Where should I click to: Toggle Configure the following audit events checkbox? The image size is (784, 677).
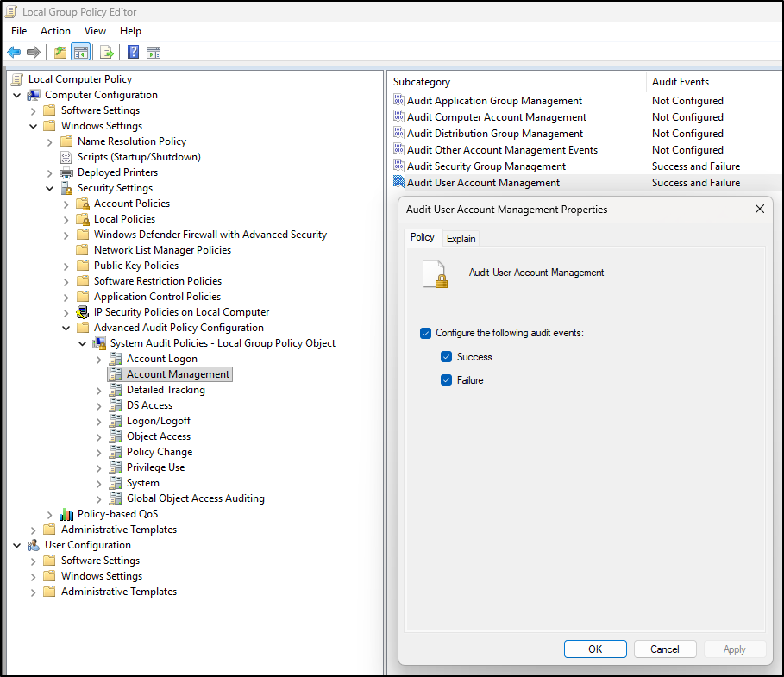(x=425, y=334)
